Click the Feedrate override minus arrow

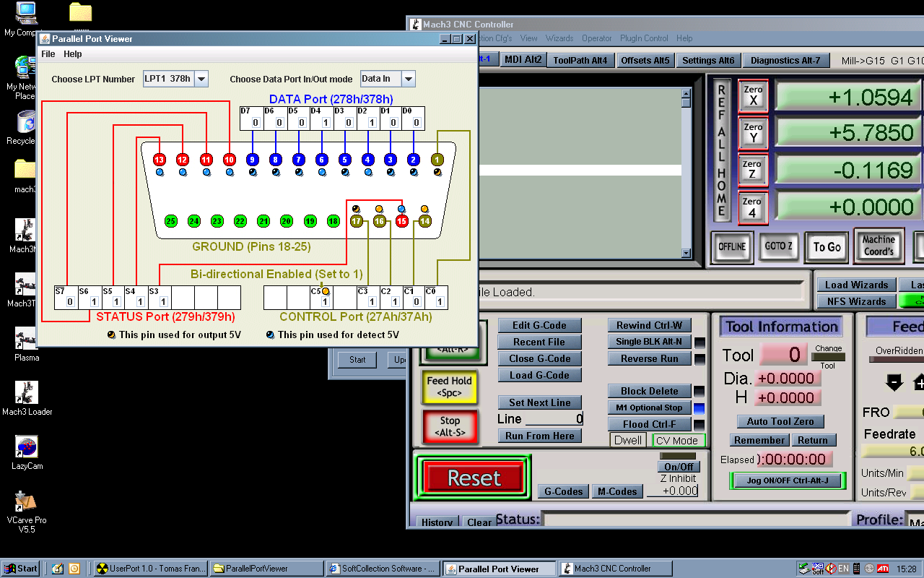[894, 381]
